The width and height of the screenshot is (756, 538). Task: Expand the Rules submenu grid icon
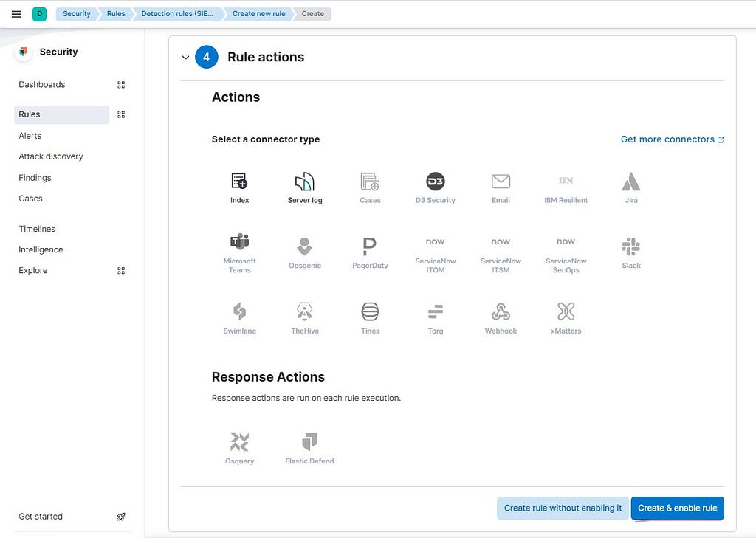point(121,114)
